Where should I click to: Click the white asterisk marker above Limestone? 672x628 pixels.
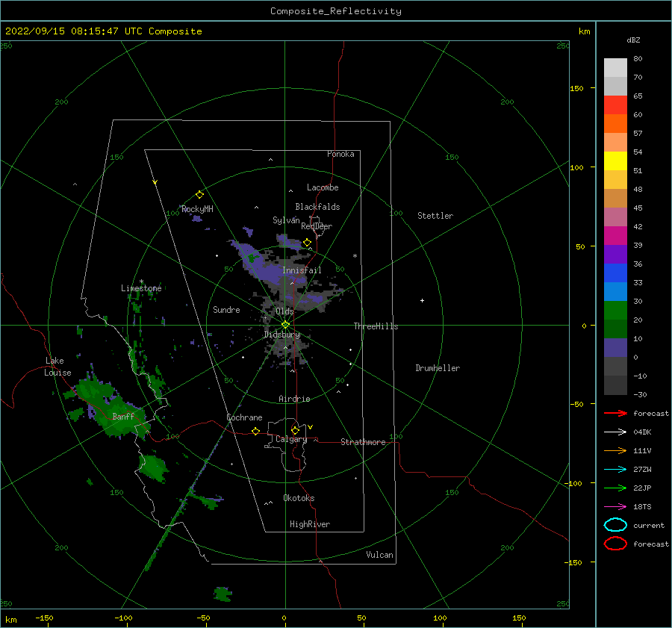tap(141, 282)
